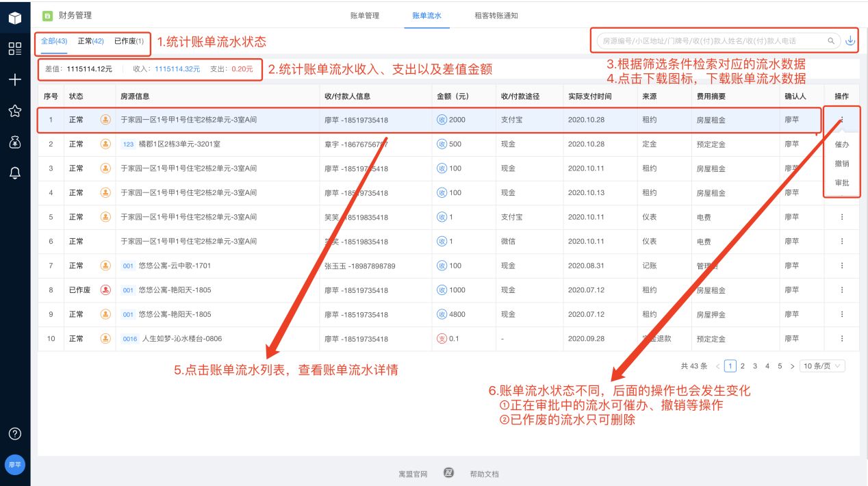Screen dimensions: 868x486
Task: Open the three-dot actions menu for row 10
Action: 842,339
